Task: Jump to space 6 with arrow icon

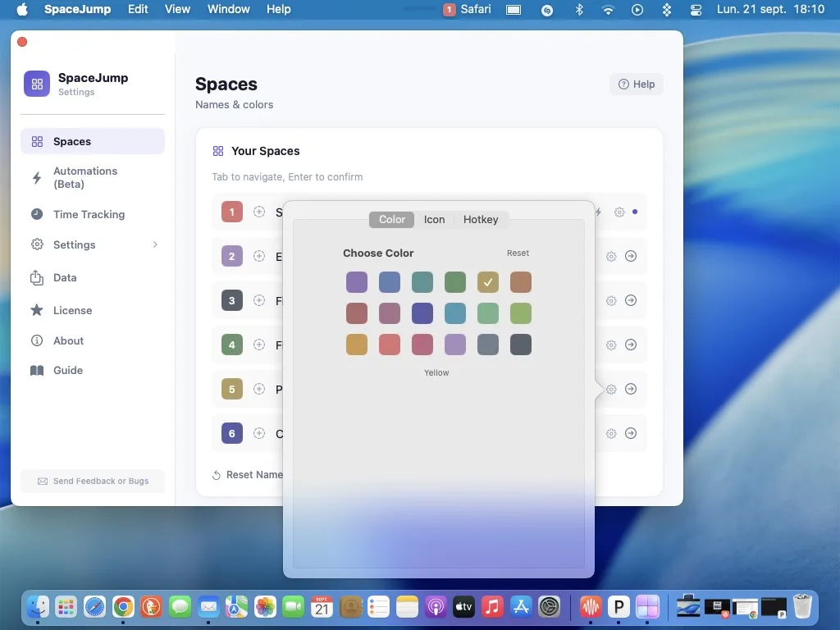Action: [x=631, y=433]
